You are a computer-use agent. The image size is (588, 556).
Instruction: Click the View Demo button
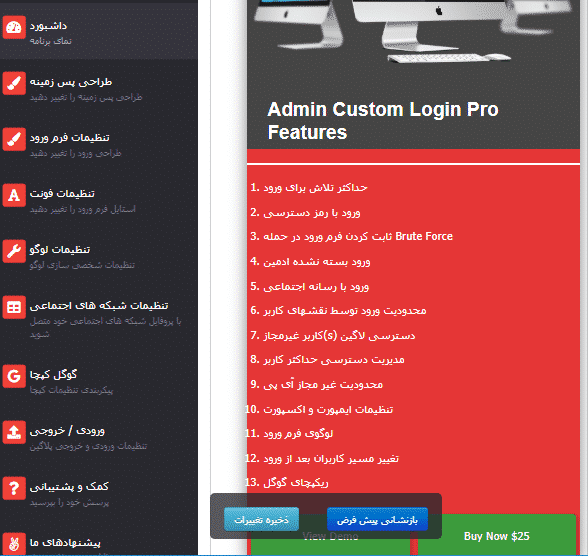coord(330,536)
